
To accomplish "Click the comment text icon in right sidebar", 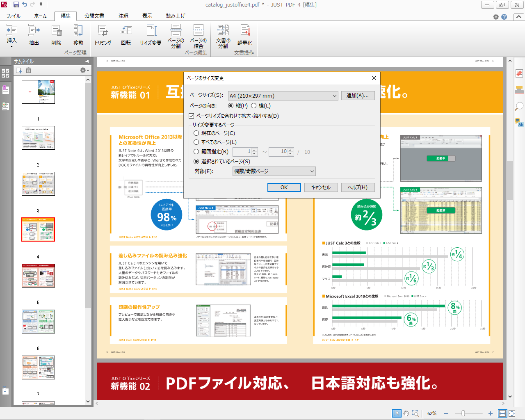I will [x=519, y=122].
